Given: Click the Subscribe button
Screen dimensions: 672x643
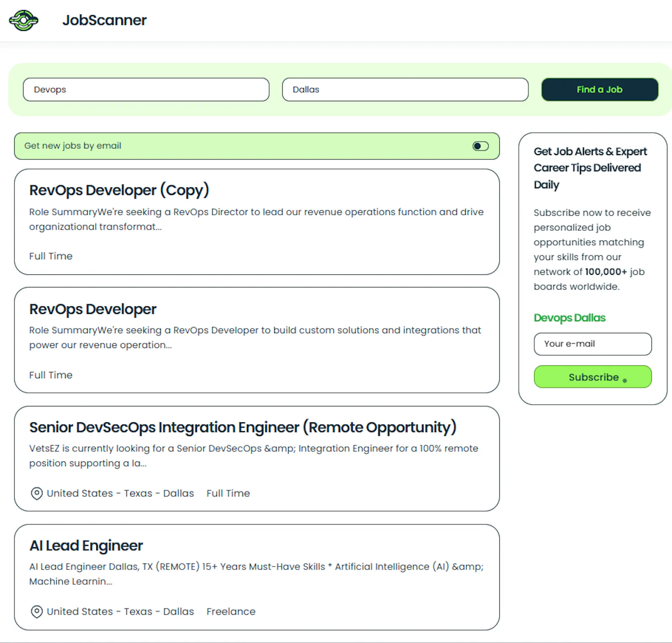Looking at the screenshot, I should [593, 377].
